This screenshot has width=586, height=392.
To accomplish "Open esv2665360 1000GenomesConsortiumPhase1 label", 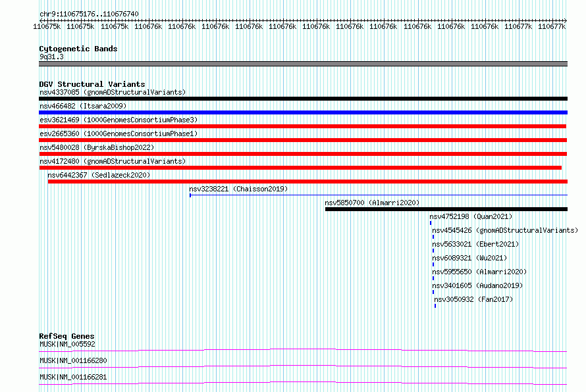I will pyautogui.click(x=119, y=134).
